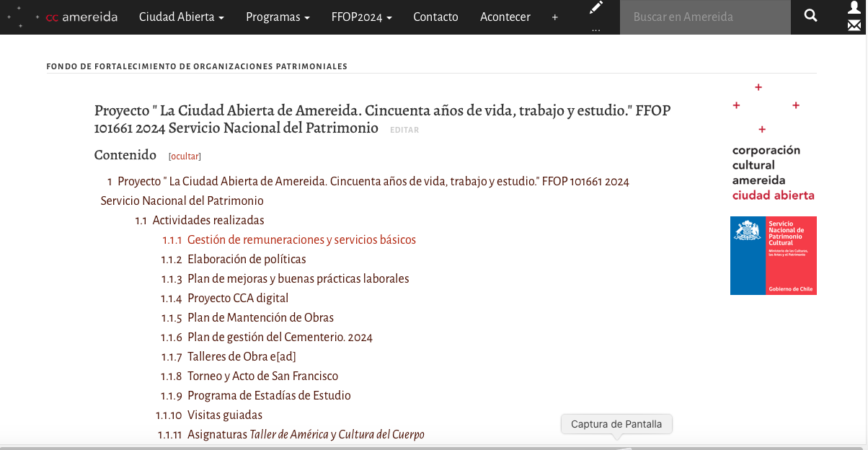
Task: Click the magnifying glass search icon
Action: 810,16
